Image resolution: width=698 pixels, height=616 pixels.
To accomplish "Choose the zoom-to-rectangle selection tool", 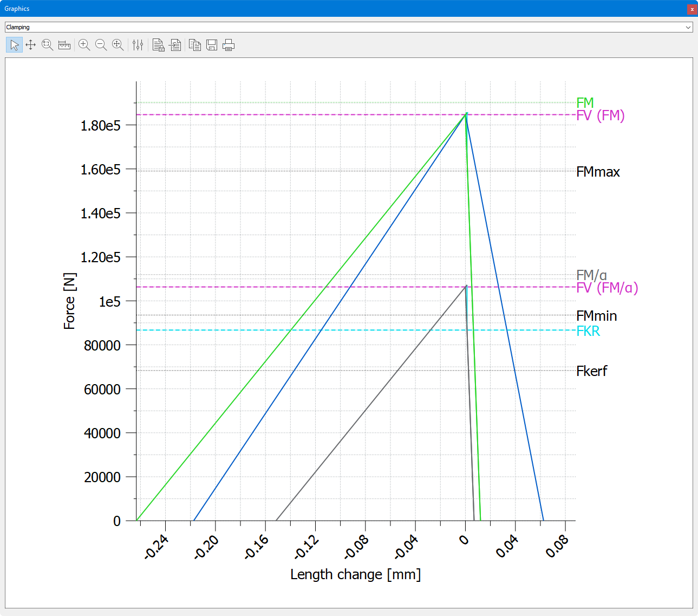I will (x=48, y=45).
